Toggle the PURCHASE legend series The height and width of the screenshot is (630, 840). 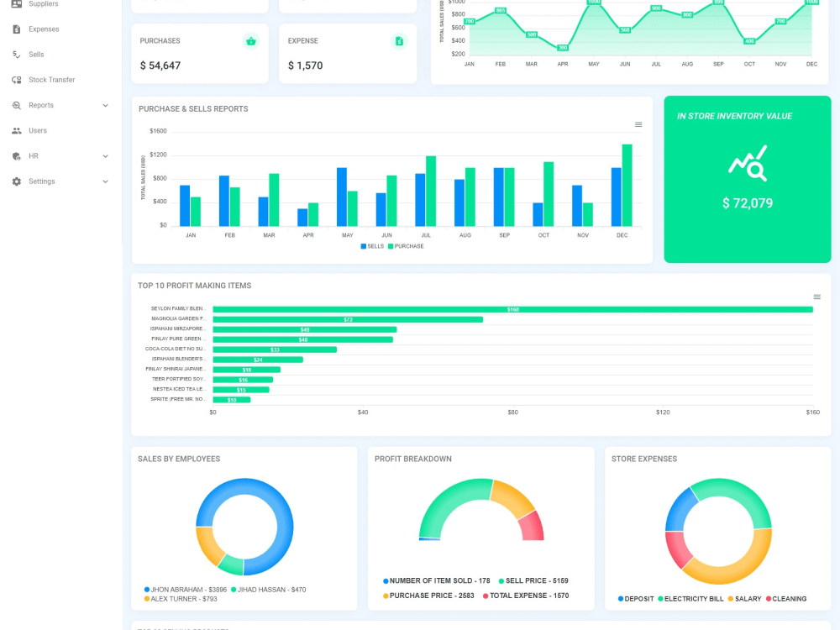(406, 246)
